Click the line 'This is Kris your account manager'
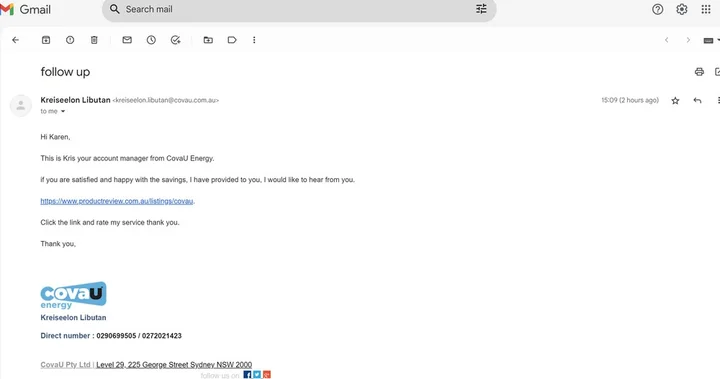The height and width of the screenshot is (379, 720). click(127, 158)
